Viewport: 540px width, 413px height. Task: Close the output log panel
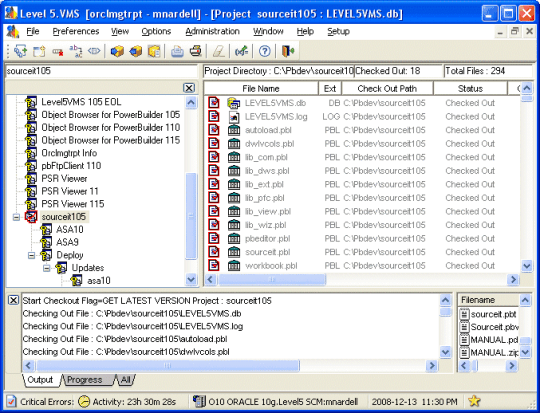pyautogui.click(x=13, y=300)
